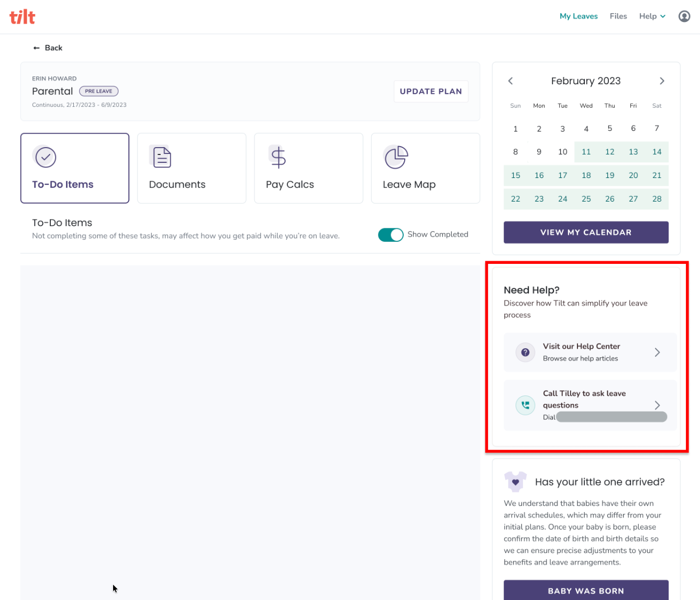The image size is (700, 600).
Task: Click the VIEW MY CALENDAR button
Action: 586,232
